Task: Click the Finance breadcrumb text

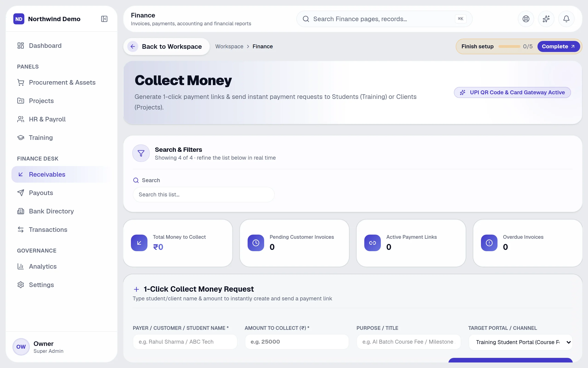Action: click(x=263, y=46)
